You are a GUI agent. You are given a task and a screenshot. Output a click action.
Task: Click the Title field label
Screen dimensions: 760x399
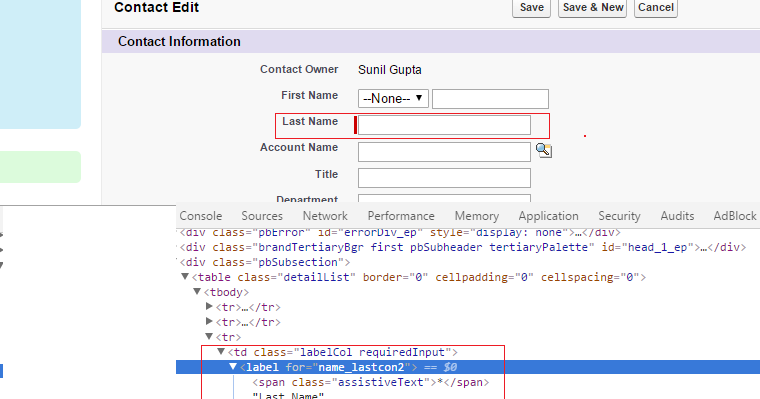pyautogui.click(x=326, y=174)
